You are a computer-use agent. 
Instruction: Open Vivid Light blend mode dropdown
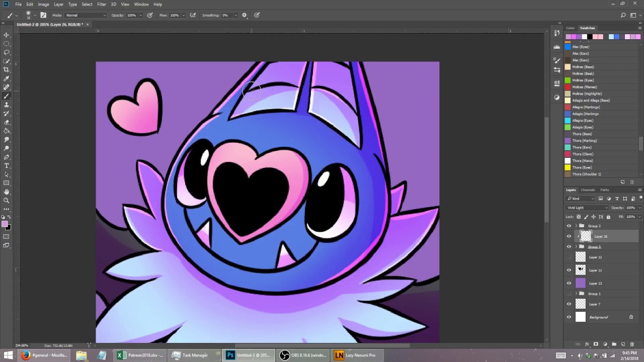point(587,208)
